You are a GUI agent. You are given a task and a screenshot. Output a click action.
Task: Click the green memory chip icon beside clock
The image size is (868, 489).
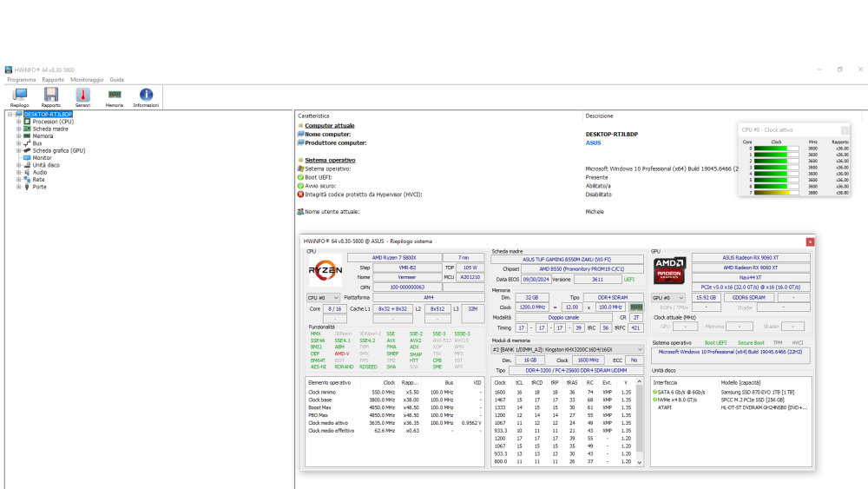[636, 307]
